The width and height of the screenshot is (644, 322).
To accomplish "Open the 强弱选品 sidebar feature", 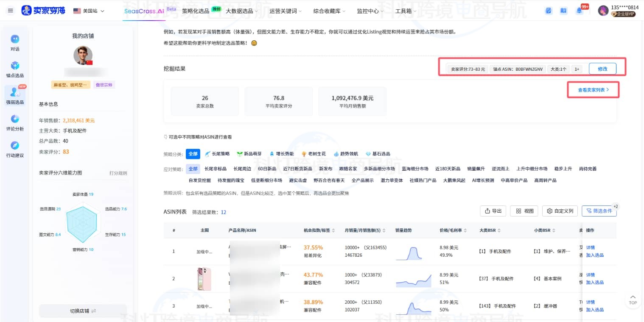I will 15,97.
